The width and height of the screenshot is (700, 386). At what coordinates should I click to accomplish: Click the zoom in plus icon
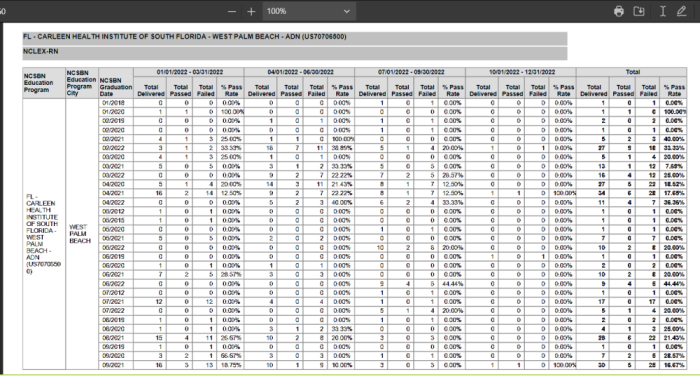click(x=251, y=12)
